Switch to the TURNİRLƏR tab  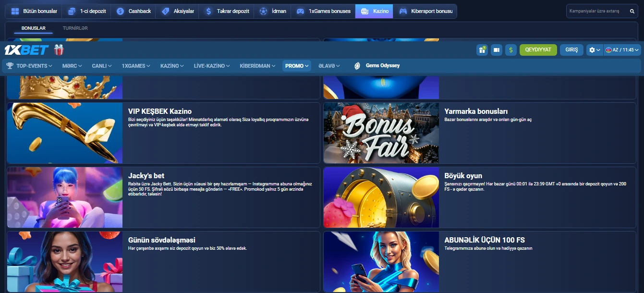pos(75,28)
